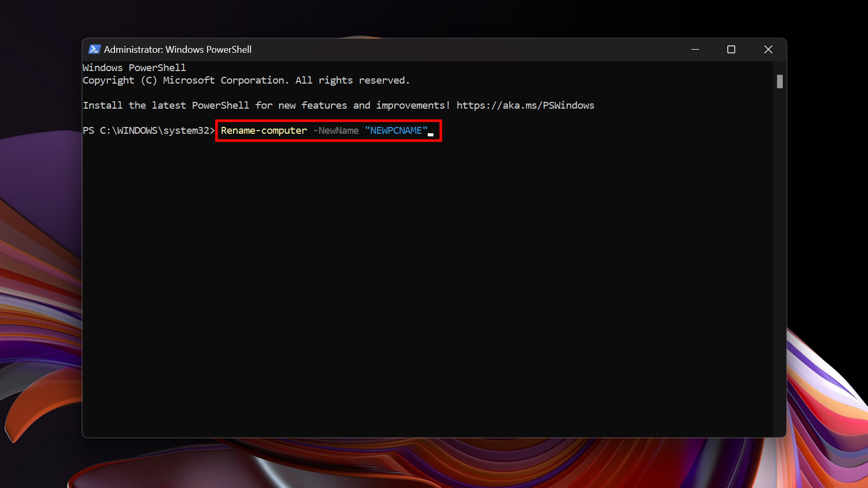This screenshot has height=488, width=868.
Task: Select the Windows PowerShell header line
Action: (133, 67)
